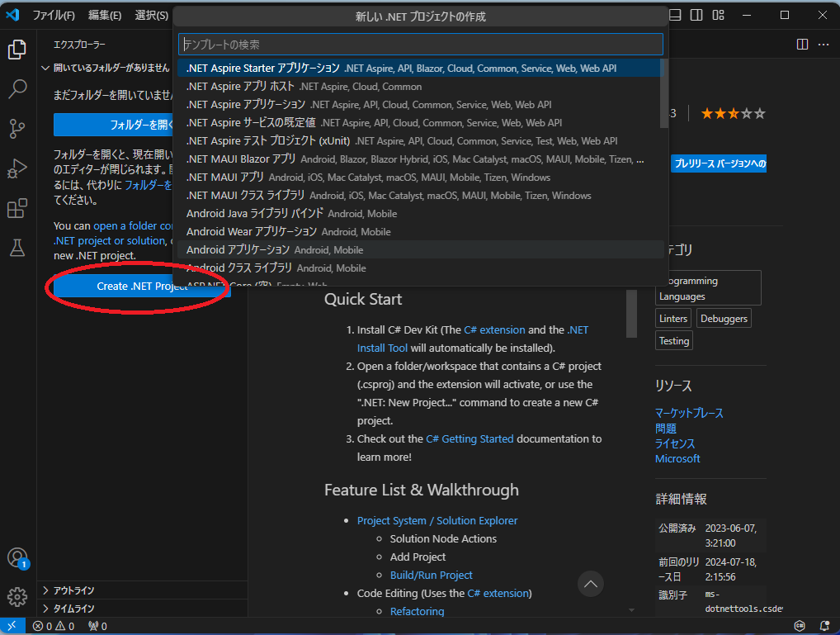Click the remote connection indicator in status bar
Screen dimensions: 840x635
coord(12,626)
